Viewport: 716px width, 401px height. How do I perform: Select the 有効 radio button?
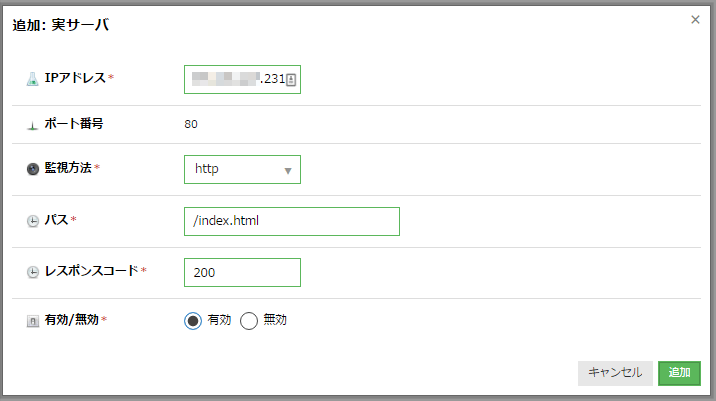pos(193,321)
